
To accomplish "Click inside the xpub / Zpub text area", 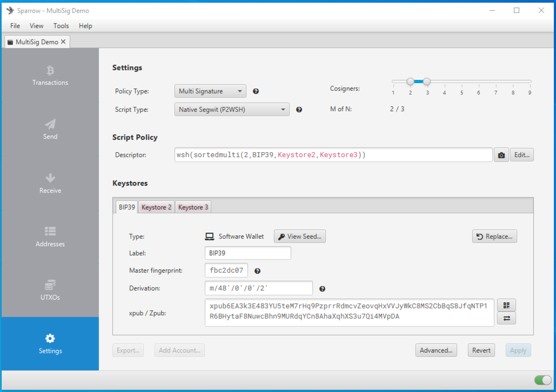I will 349,312.
